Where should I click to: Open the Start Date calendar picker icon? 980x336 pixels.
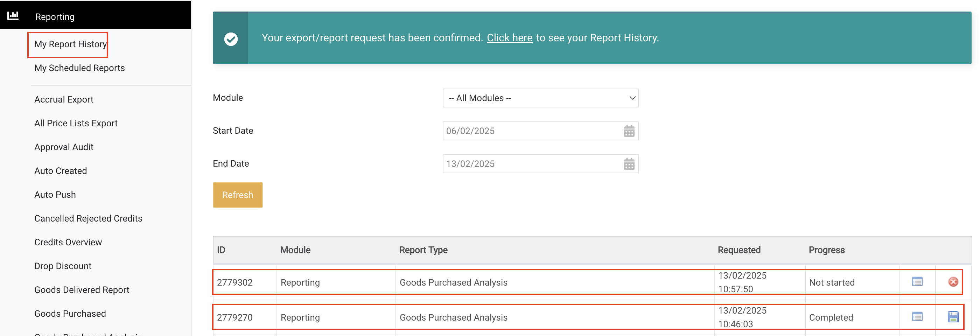point(629,131)
